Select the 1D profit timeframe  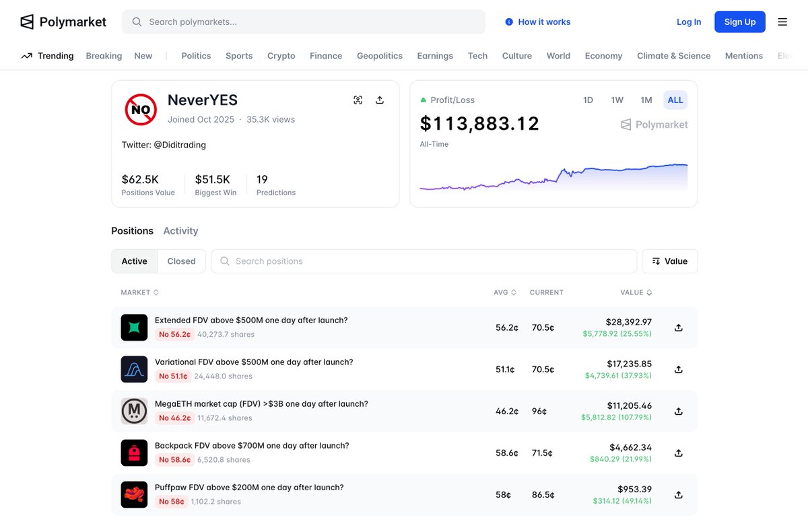click(588, 100)
